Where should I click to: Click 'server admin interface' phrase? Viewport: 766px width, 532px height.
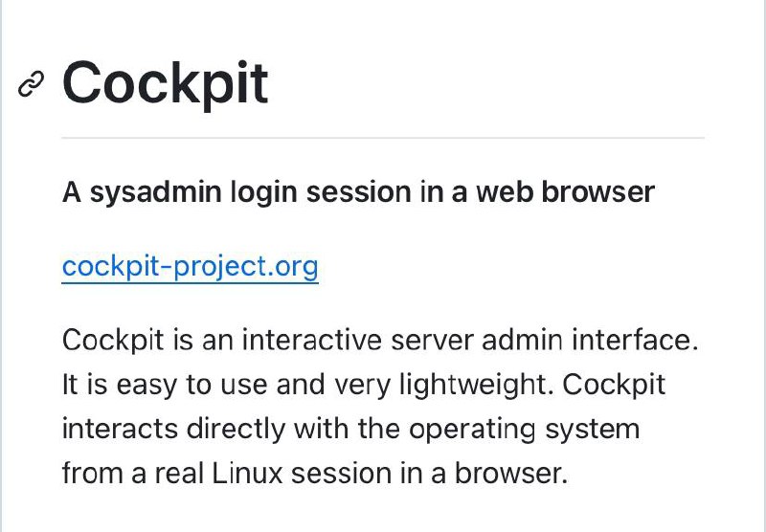pyautogui.click(x=544, y=340)
